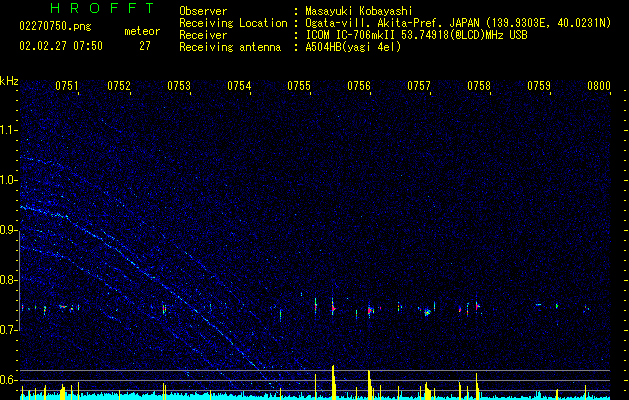Click the 0.8 frequency axis label
Screen dimensions: 629x400
9,280
